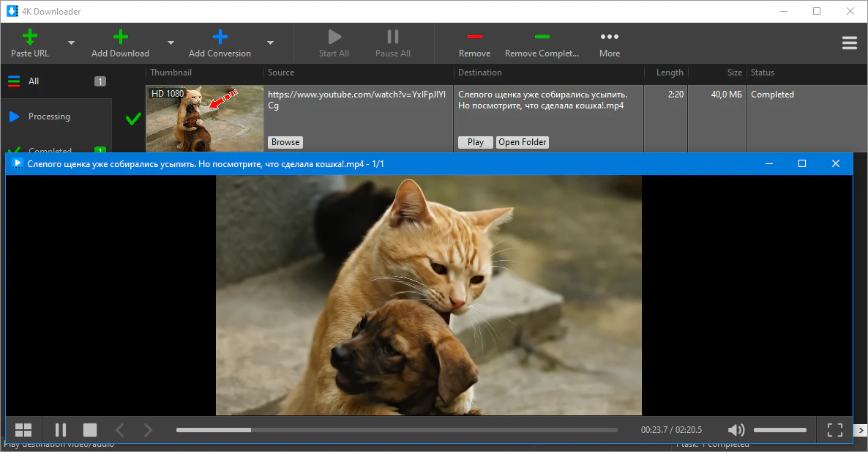This screenshot has height=452, width=868.
Task: Mute the player's audio speaker
Action: pos(736,430)
